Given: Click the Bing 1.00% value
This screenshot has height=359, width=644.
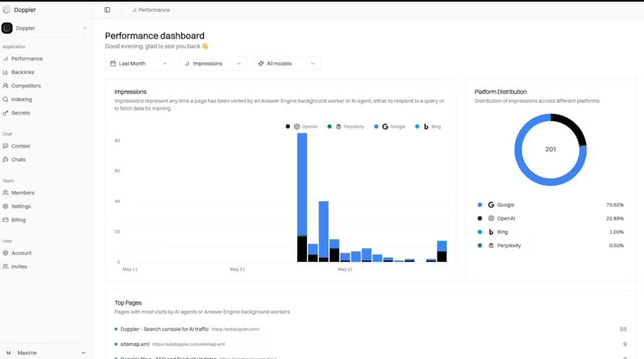Looking at the screenshot, I should coord(616,232).
